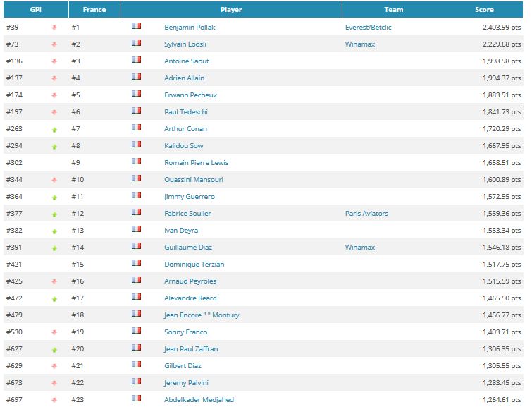The height and width of the screenshot is (407, 532).
Task: Select the GPI rank #302
Action: [x=14, y=163]
